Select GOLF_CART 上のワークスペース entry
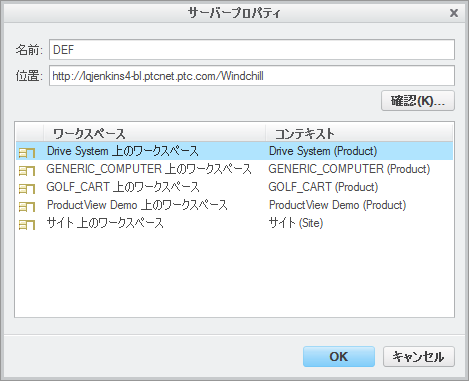The image size is (469, 381). [x=123, y=187]
